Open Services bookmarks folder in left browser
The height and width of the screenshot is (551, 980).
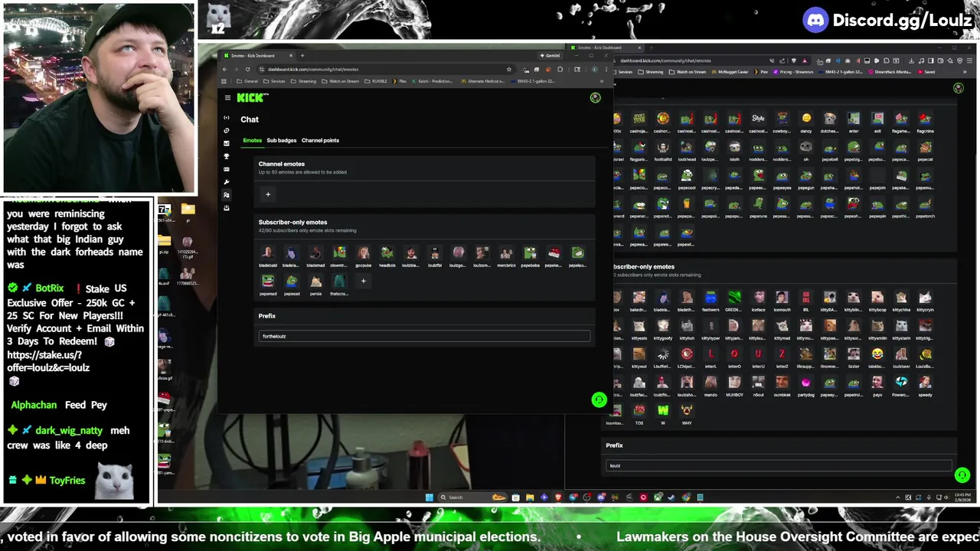(x=274, y=81)
